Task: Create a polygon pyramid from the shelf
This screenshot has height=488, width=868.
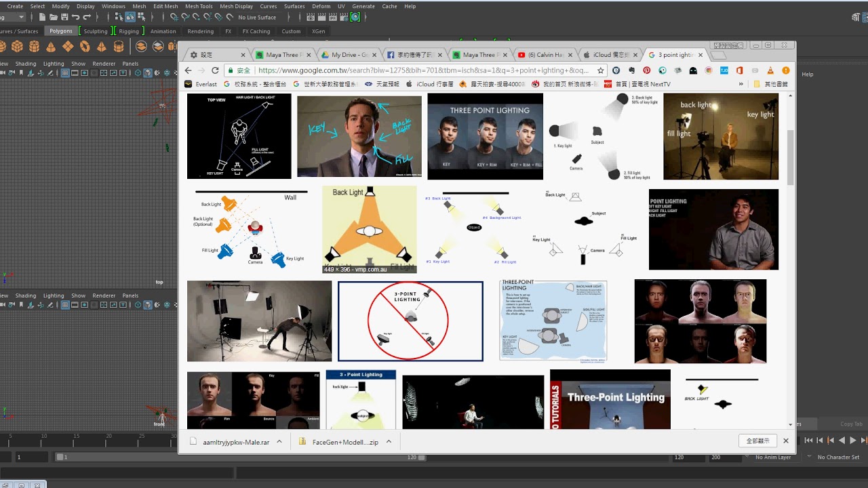Action: pos(102,47)
